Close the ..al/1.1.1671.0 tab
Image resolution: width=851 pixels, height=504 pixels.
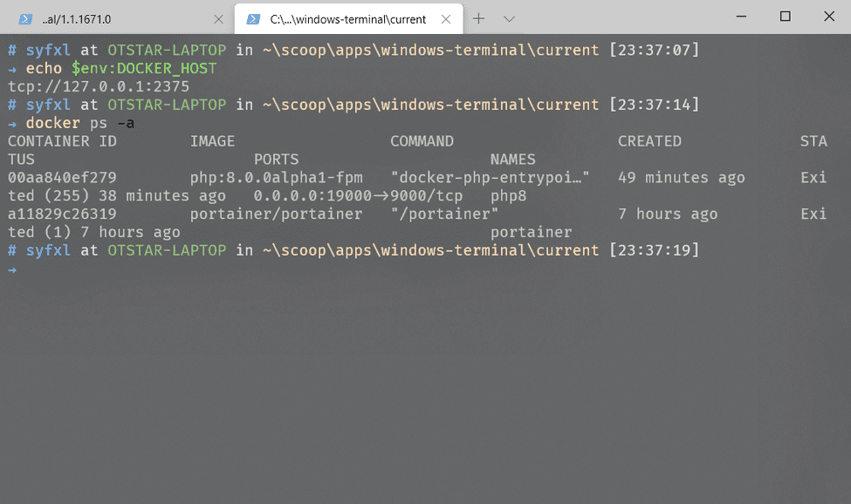[x=218, y=18]
